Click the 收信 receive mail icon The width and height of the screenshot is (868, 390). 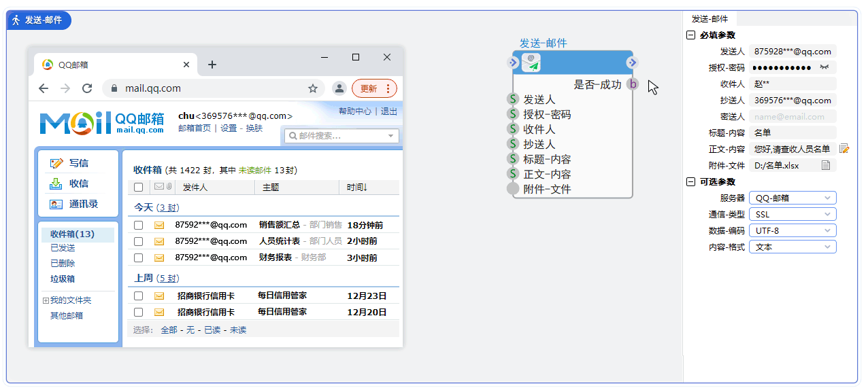[x=56, y=183]
